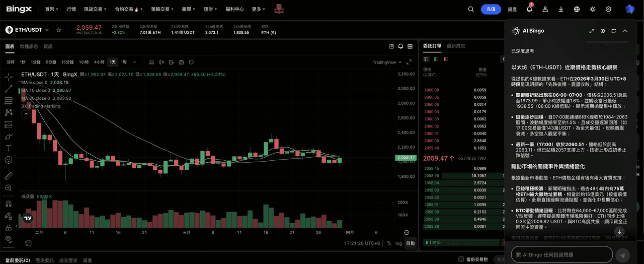Click the AI Bingo question input field
644x264 pixels.
[561, 255]
